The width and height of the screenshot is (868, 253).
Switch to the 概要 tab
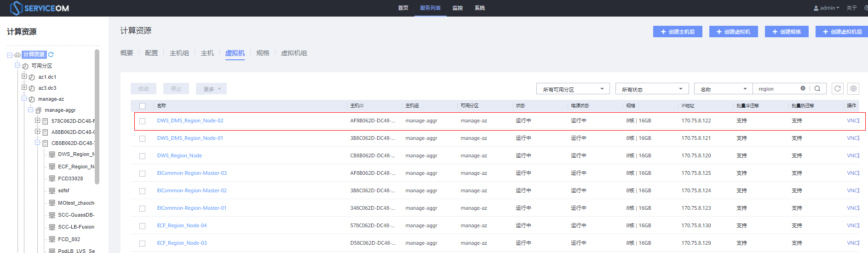click(x=126, y=53)
